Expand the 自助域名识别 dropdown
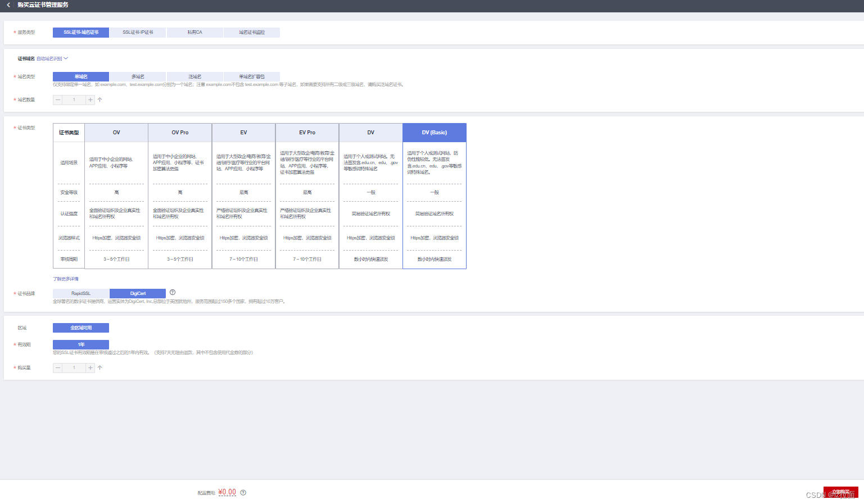 [x=52, y=58]
